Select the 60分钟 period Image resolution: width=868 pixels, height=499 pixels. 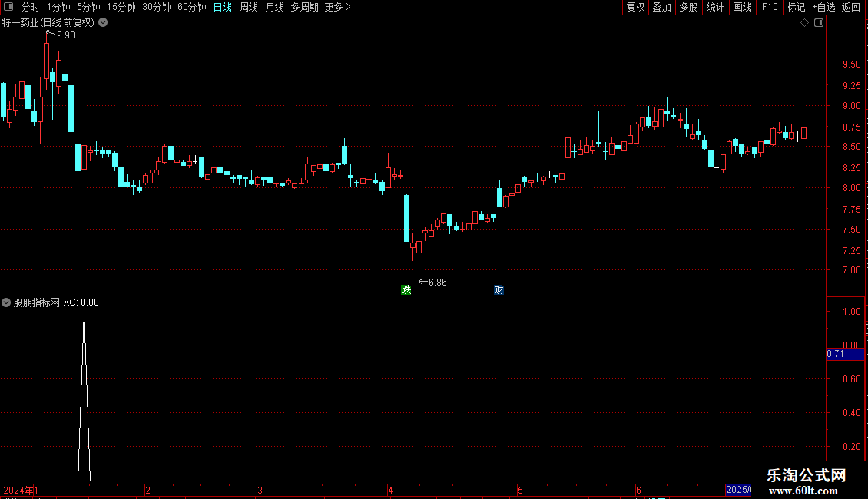pos(192,7)
